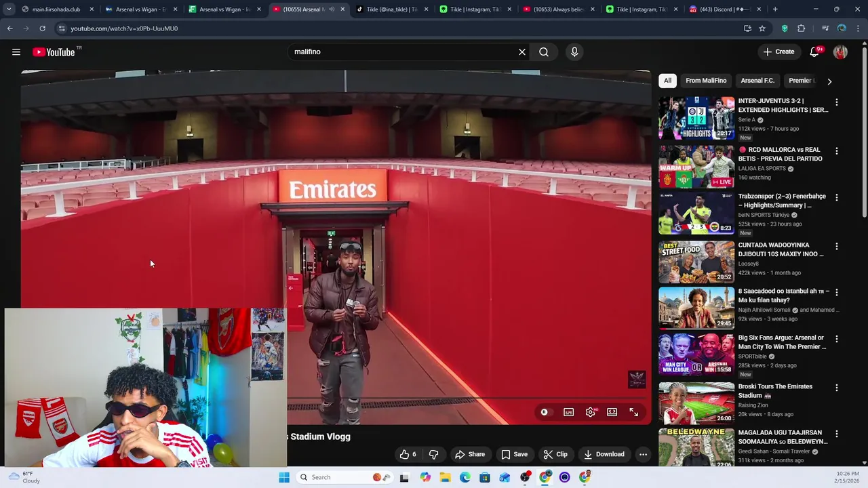Create a Clip of video

coord(555,455)
